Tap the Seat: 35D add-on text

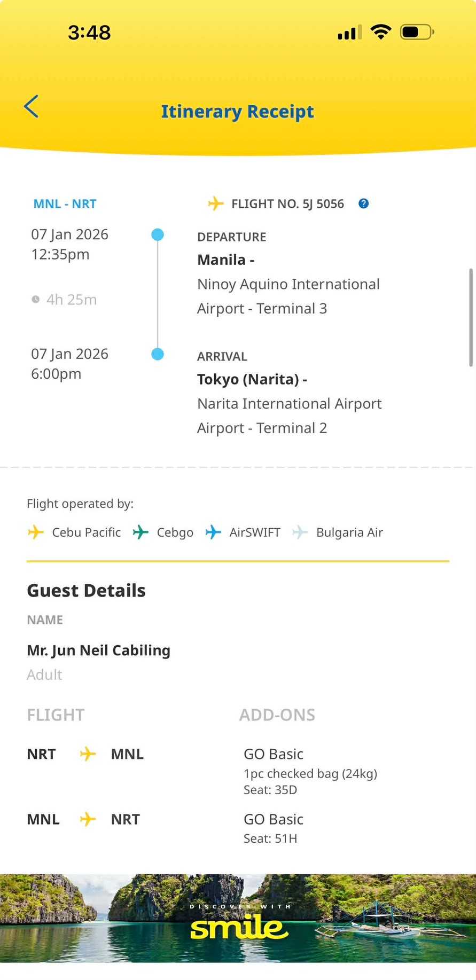coord(270,790)
